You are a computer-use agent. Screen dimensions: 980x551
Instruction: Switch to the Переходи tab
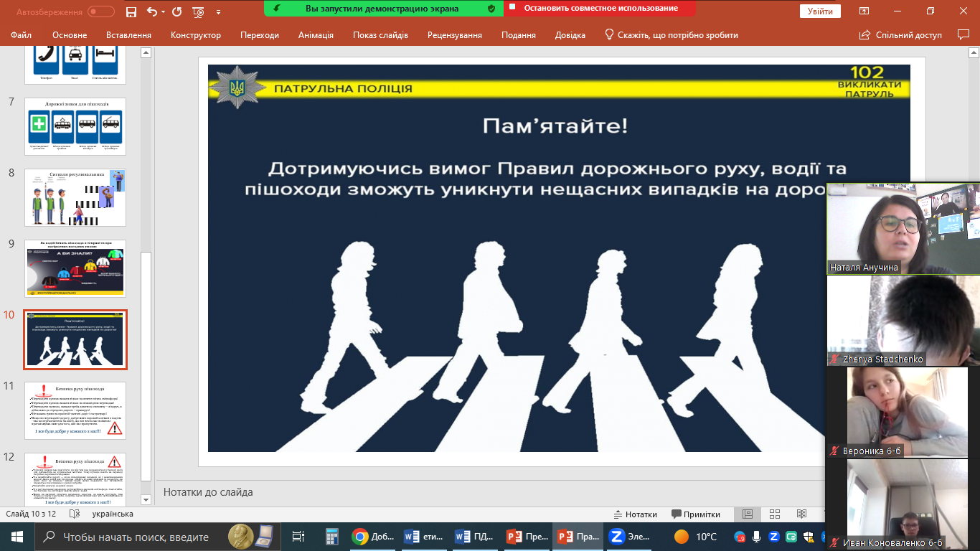pyautogui.click(x=260, y=34)
